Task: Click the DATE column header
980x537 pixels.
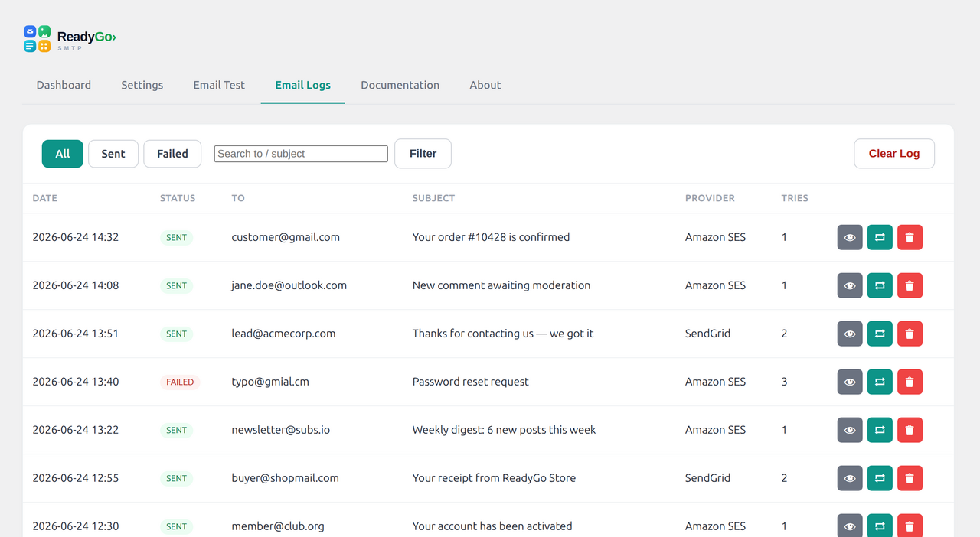Action: pyautogui.click(x=44, y=198)
